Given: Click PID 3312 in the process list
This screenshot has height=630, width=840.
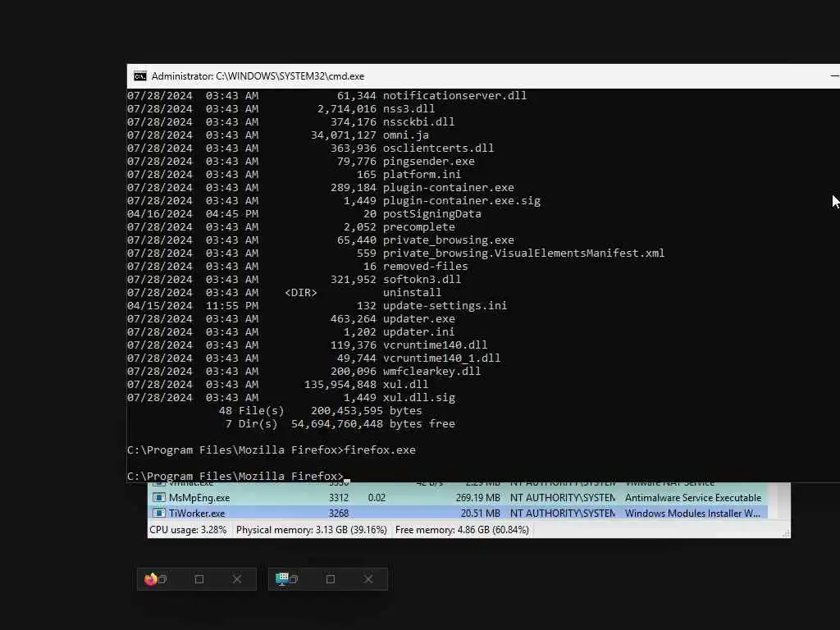Looking at the screenshot, I should [x=339, y=498].
